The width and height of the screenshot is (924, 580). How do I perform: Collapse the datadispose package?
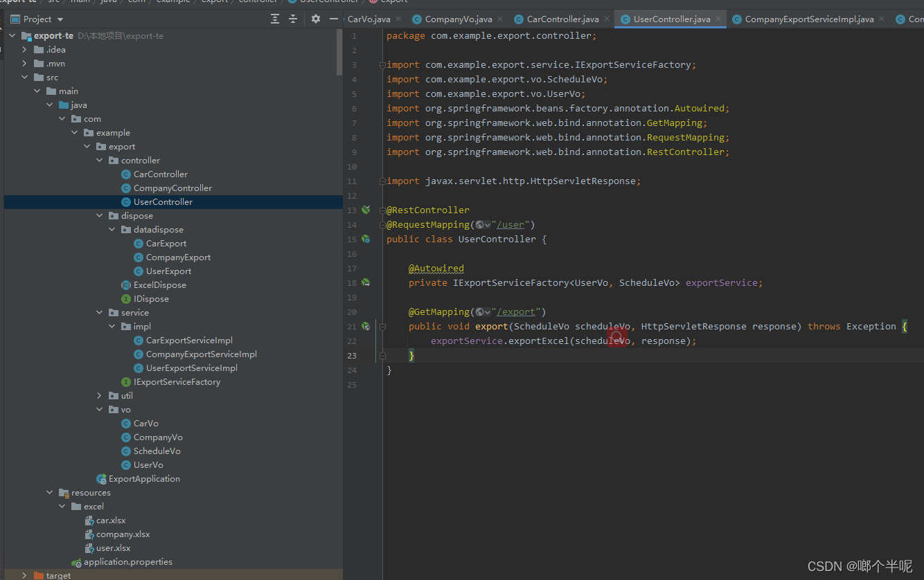pos(112,230)
